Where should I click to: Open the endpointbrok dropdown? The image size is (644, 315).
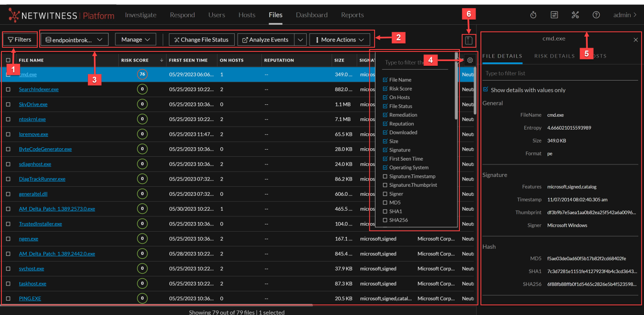point(74,39)
